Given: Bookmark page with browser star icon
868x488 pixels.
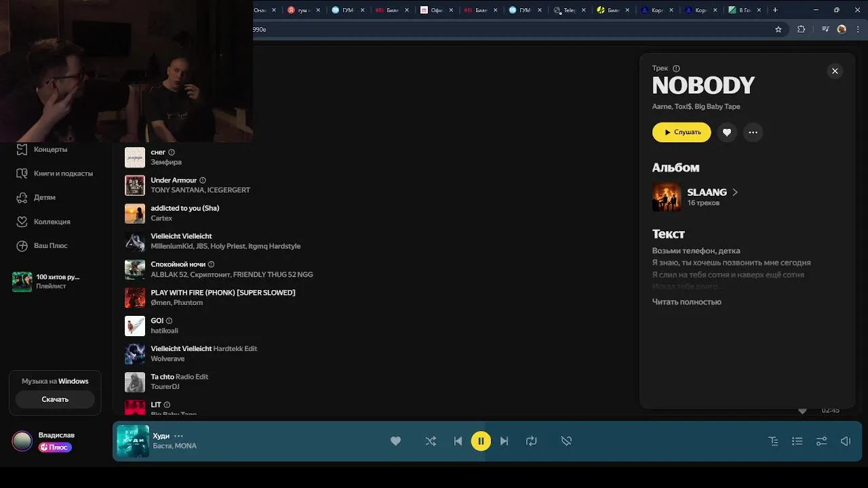Looking at the screenshot, I should tap(778, 29).
